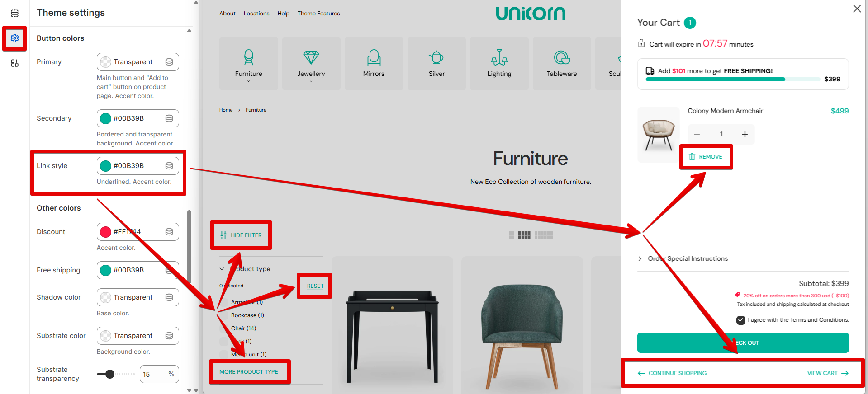Click the REMOVE link in cart
Screen dimensions: 868x394
point(706,157)
